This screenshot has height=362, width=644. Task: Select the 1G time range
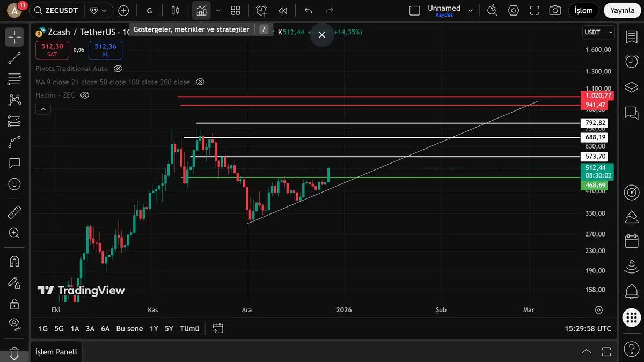click(x=43, y=328)
